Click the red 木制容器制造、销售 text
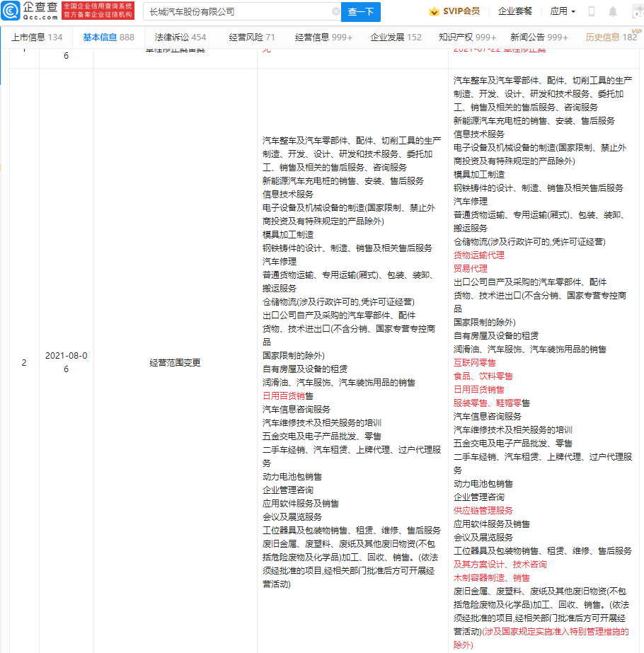The width and height of the screenshot is (644, 653). tap(492, 577)
